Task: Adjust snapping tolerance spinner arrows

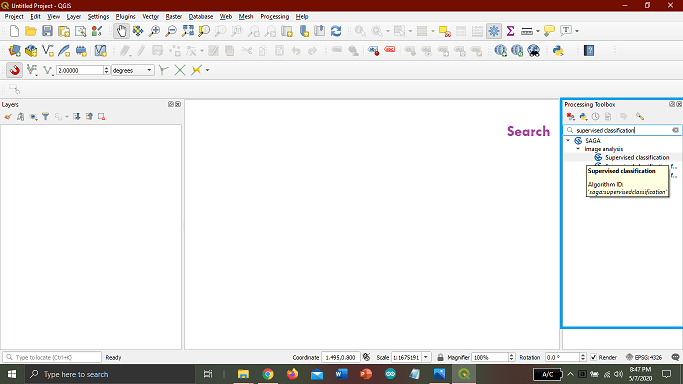Action: [x=106, y=70]
